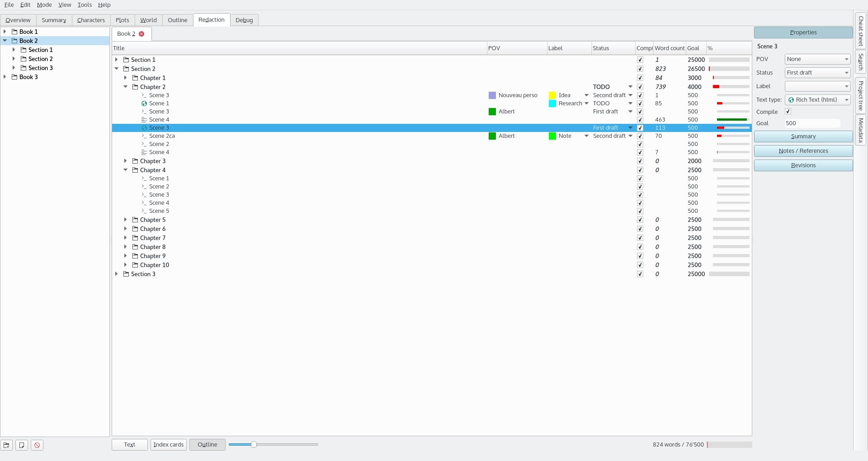Close the Book 2 tab with red X
This screenshot has width=868, height=461.
click(142, 34)
